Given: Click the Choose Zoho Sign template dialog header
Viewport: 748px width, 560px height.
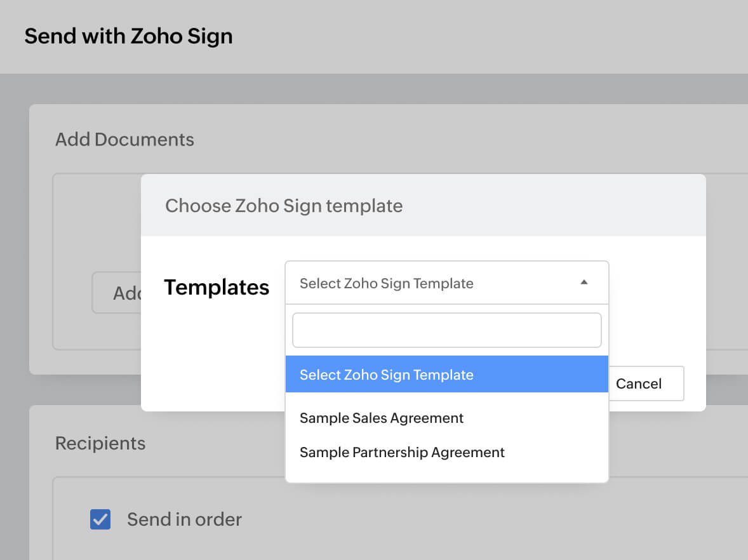Looking at the screenshot, I should click(284, 206).
